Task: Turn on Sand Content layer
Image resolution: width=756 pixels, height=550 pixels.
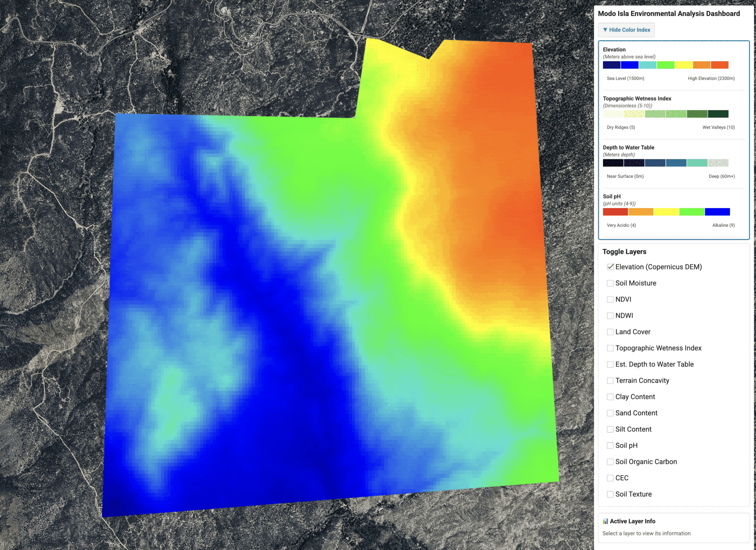Action: tap(610, 413)
